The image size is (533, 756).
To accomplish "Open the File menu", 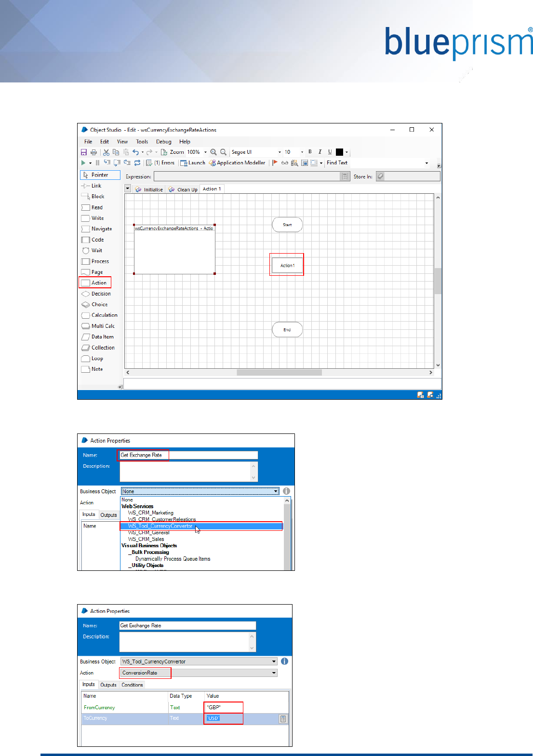I will (x=88, y=142).
